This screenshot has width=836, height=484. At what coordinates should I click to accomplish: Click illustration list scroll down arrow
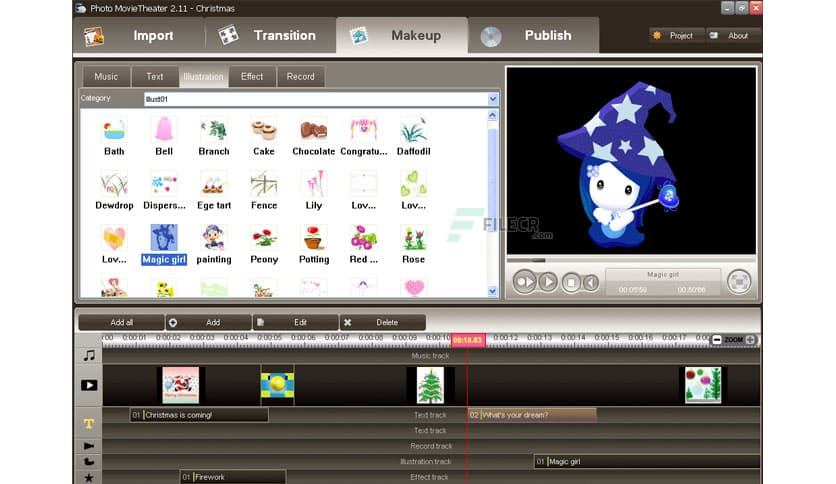pos(493,291)
